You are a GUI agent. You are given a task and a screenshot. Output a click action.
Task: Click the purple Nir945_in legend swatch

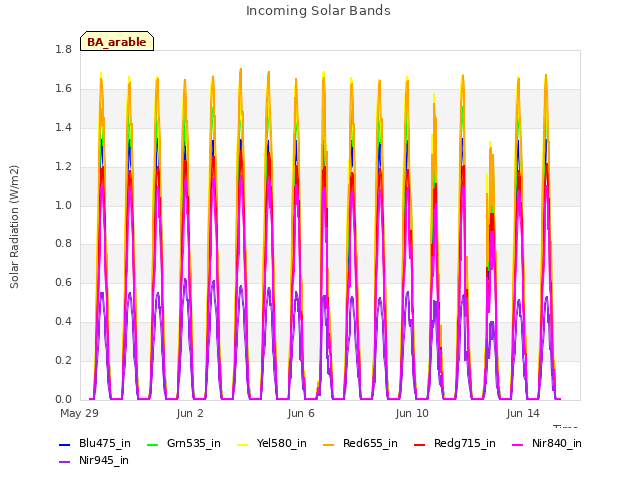(64, 462)
